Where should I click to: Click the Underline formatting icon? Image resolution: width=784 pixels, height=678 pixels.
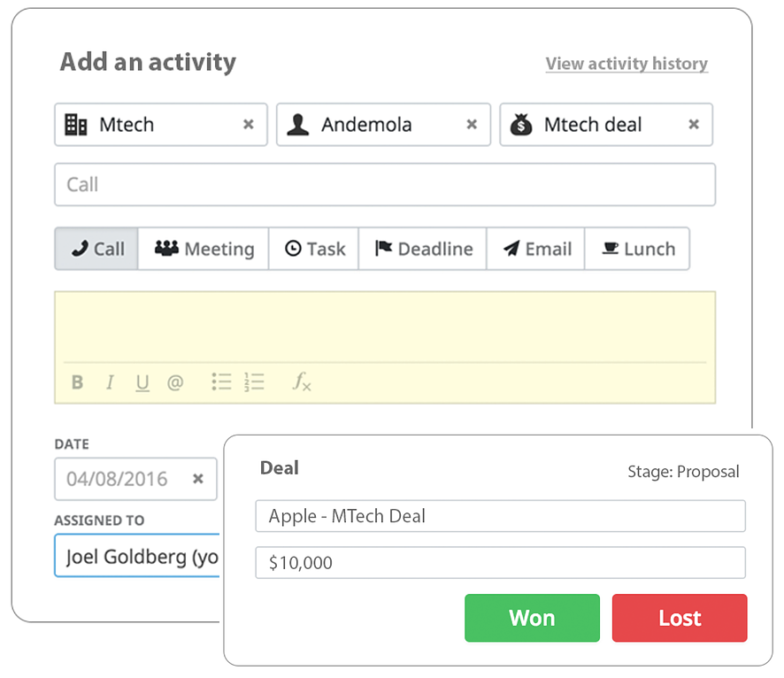tap(142, 382)
